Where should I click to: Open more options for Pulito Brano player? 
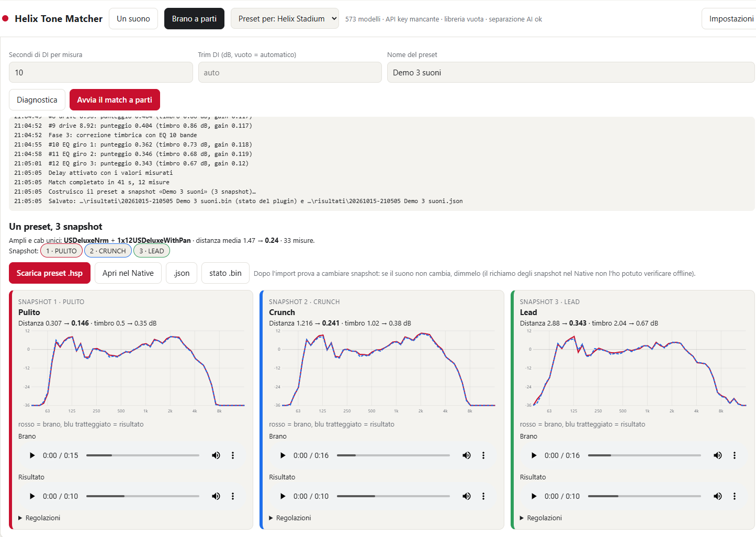coord(233,455)
